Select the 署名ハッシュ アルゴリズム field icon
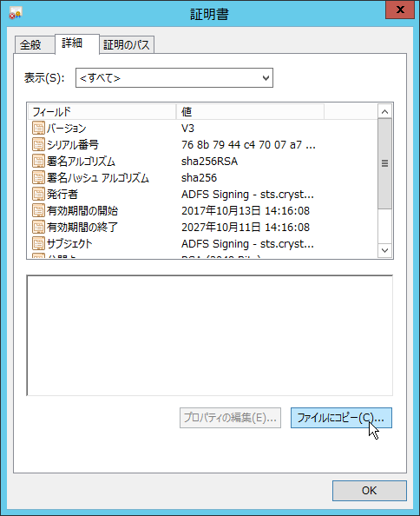The height and width of the screenshot is (516, 420). point(38,177)
